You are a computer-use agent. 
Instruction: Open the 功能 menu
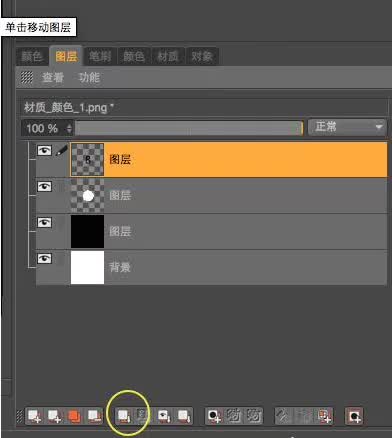point(89,77)
